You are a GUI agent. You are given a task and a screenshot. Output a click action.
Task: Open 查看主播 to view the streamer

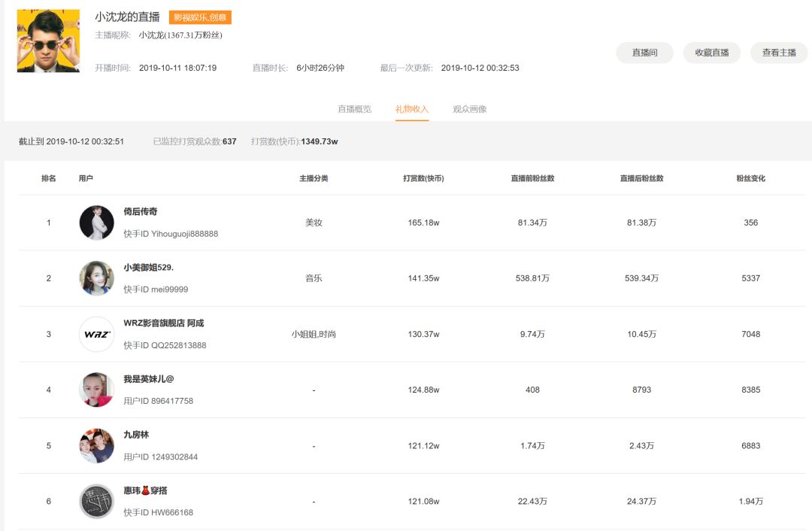click(x=779, y=53)
